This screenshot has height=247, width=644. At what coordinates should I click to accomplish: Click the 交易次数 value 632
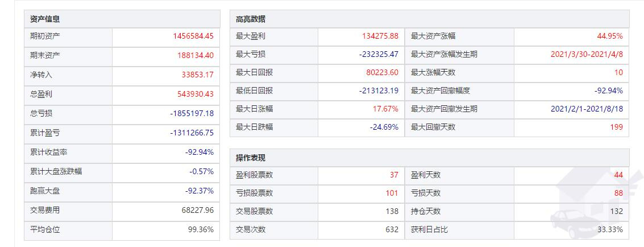point(392,229)
